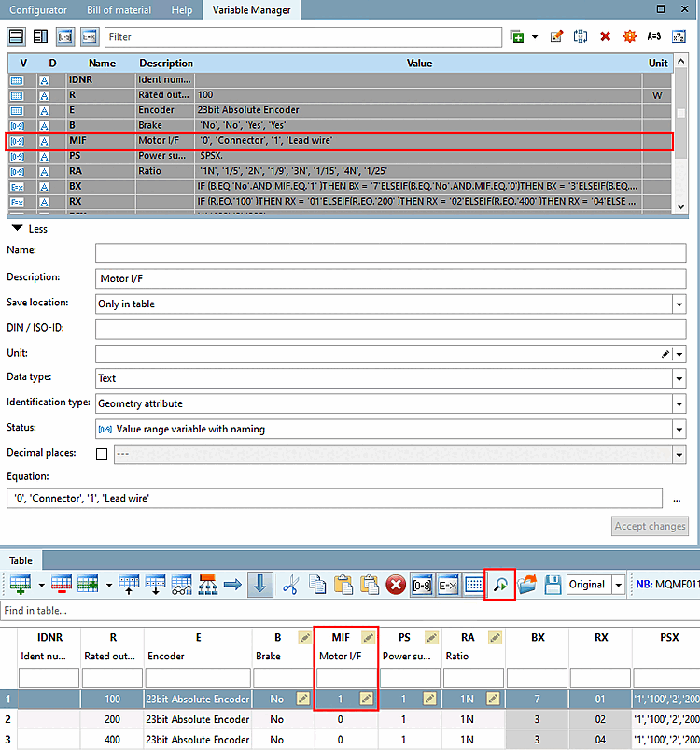Select the MIF variable row
700x750 pixels.
click(339, 141)
